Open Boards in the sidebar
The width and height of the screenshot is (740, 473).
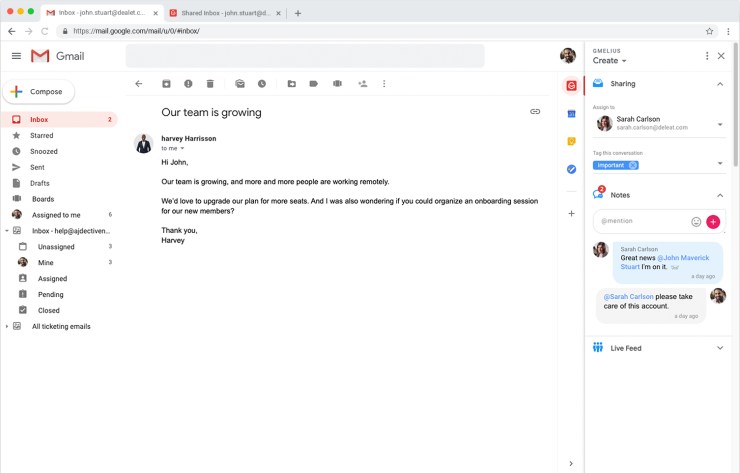coord(59,199)
